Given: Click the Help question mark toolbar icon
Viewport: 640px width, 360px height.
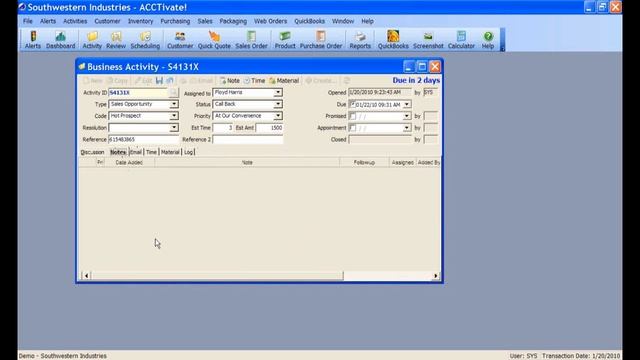Looking at the screenshot, I should pos(488,40).
